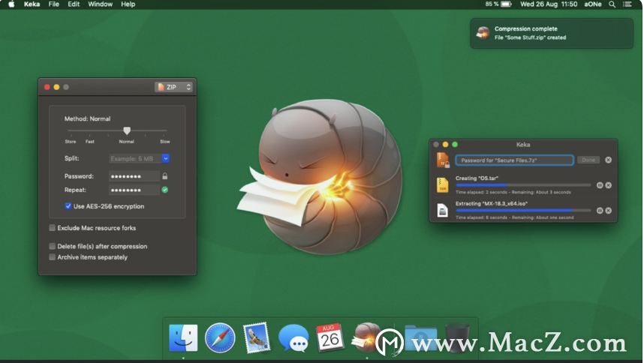
Task: Close the ZIP settings window
Action: pos(47,87)
